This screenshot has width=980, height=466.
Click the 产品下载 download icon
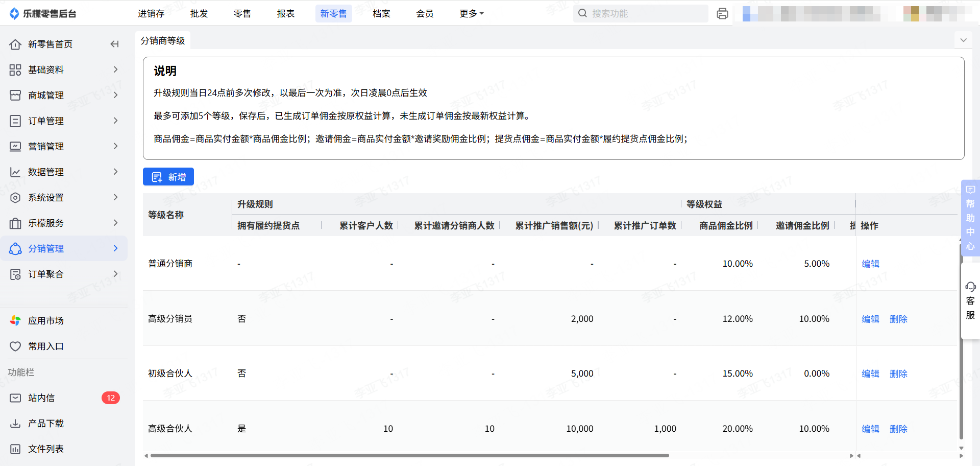(x=15, y=424)
